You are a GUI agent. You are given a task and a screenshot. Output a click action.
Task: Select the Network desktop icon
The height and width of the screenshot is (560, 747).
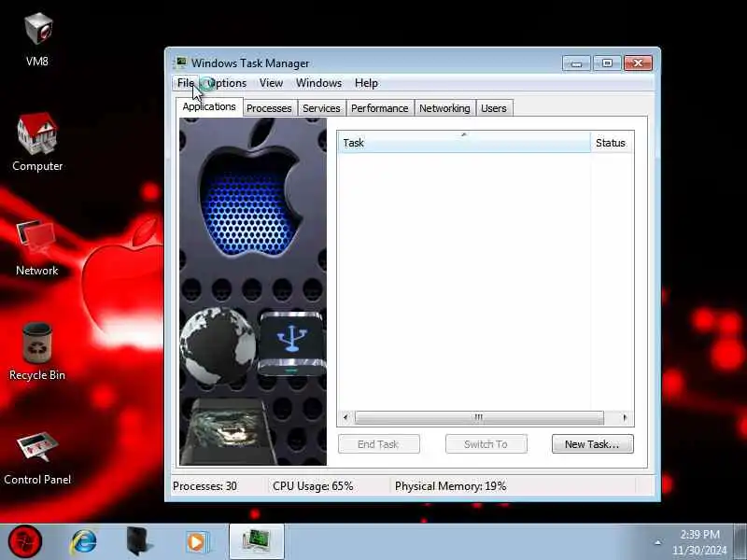click(37, 247)
